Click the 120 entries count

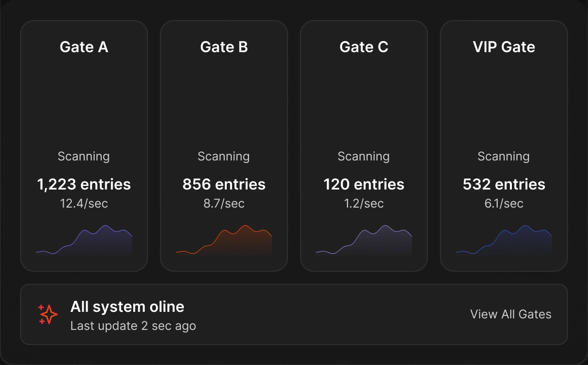tap(364, 185)
